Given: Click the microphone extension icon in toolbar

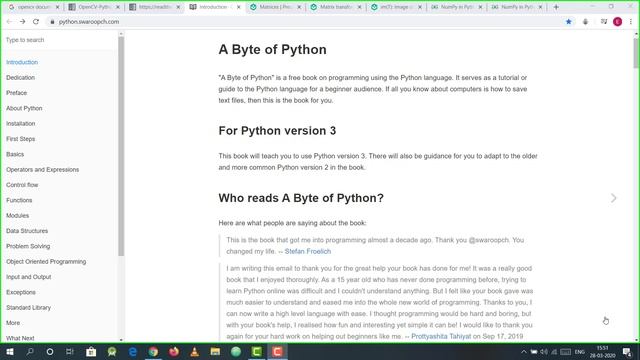Looking at the screenshot, I should click(x=585, y=22).
